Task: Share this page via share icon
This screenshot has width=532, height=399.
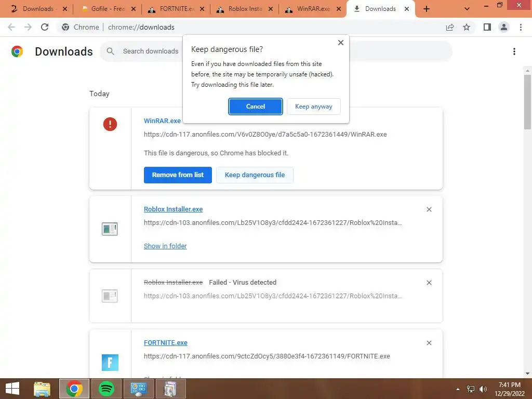Action: pyautogui.click(x=450, y=27)
